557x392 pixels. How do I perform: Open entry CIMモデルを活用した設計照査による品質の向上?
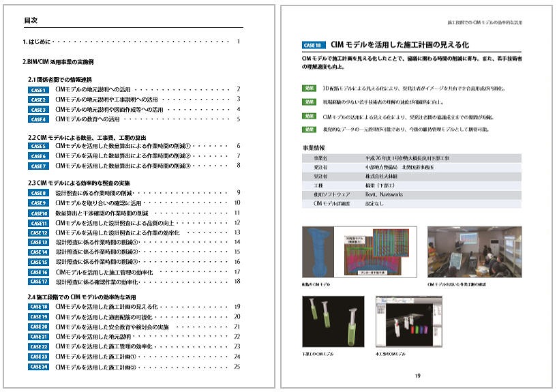coord(115,223)
